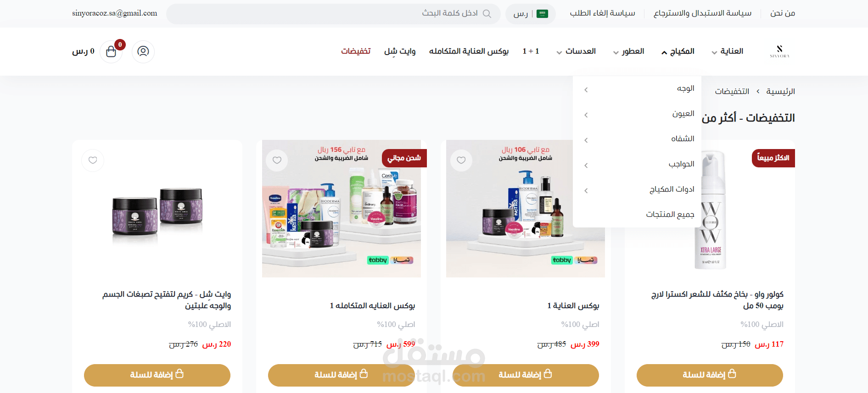Toggle wishlist heart on بوكس العناية المتكاملة 1

pyautogui.click(x=277, y=161)
